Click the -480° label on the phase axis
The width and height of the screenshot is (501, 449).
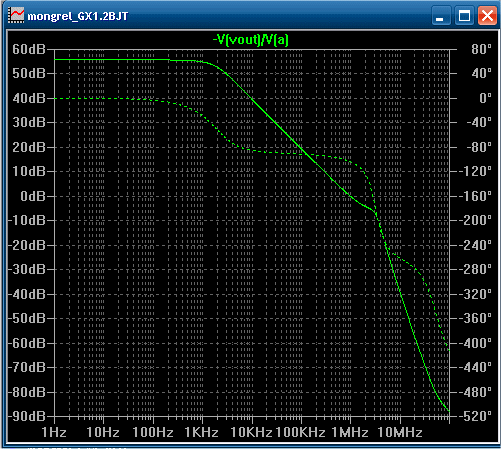pyautogui.click(x=475, y=392)
